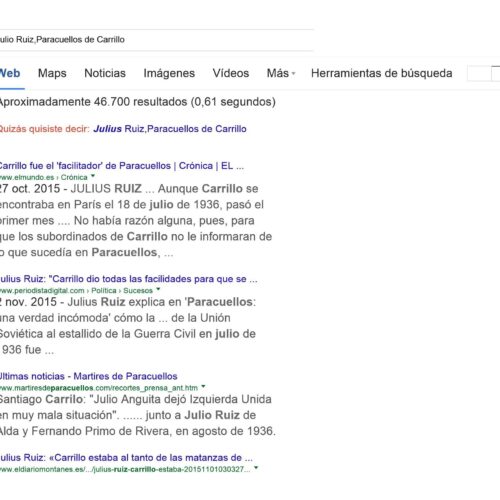Open result 'Ultimas noticias - Martires de Paracuellos'

point(88,376)
